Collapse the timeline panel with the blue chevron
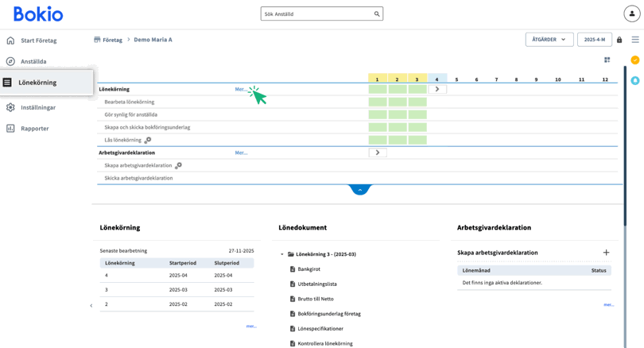Screen dimensions: 644x348 pyautogui.click(x=359, y=190)
